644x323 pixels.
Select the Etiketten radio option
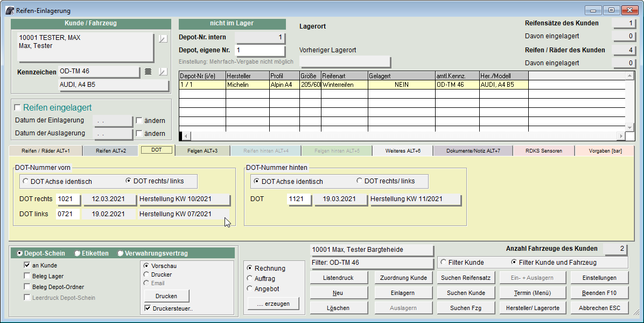(x=77, y=253)
